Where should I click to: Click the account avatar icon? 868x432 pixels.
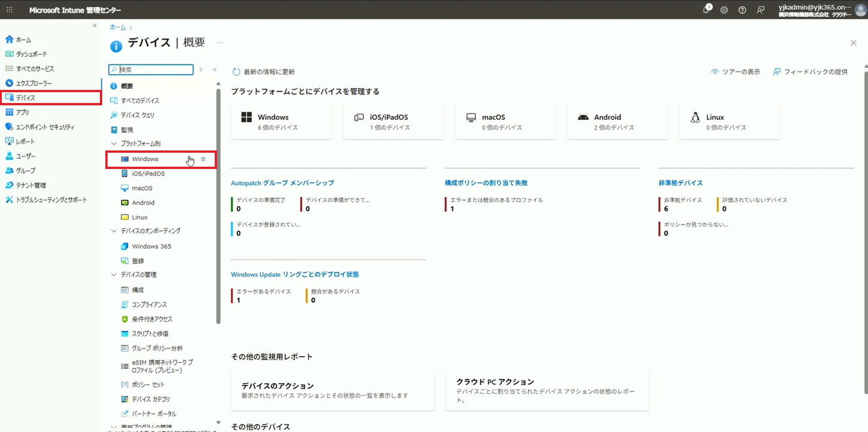pyautogui.click(x=860, y=10)
